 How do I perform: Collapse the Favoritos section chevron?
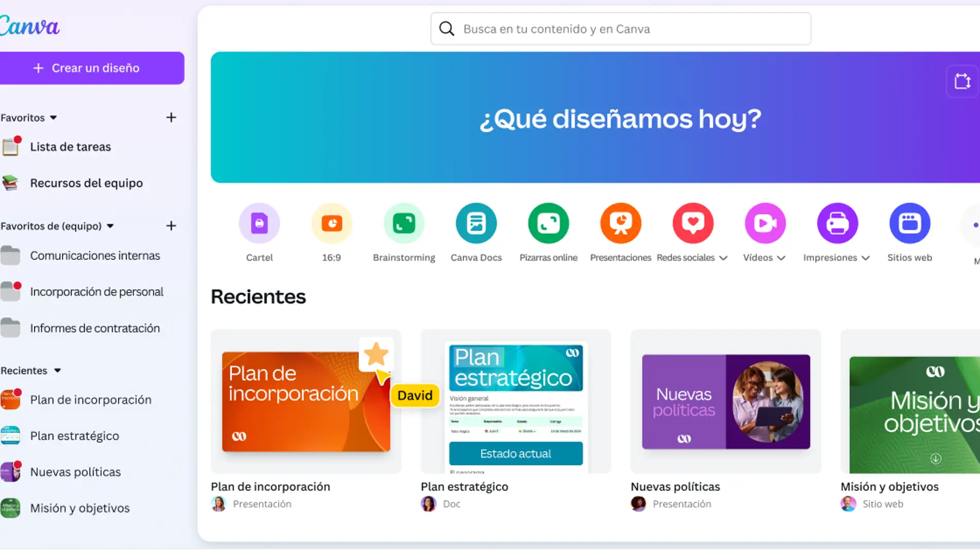[54, 117]
